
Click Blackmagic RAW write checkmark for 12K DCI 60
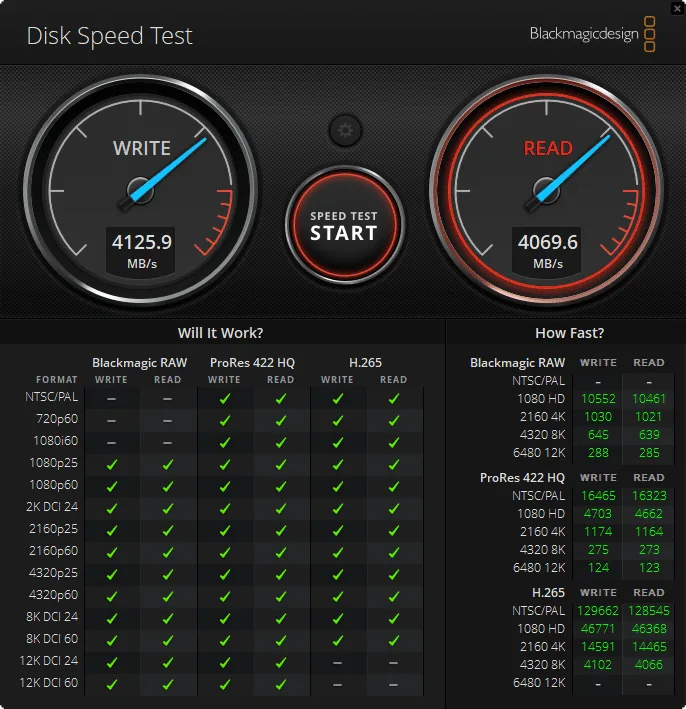click(x=112, y=685)
